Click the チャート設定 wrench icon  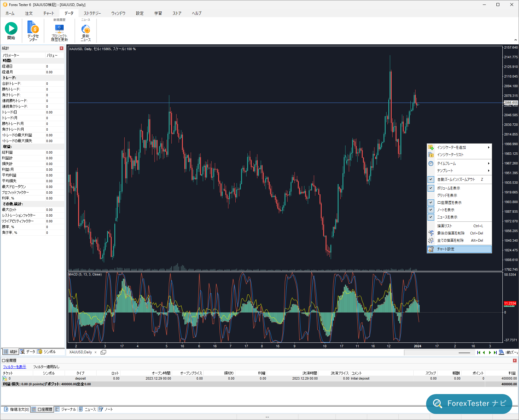click(431, 249)
